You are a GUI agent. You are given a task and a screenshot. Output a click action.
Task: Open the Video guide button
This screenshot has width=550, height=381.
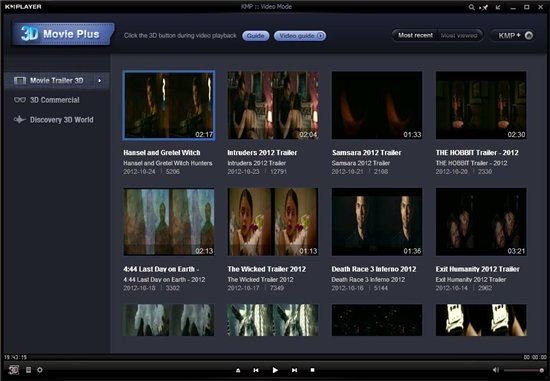tap(300, 36)
